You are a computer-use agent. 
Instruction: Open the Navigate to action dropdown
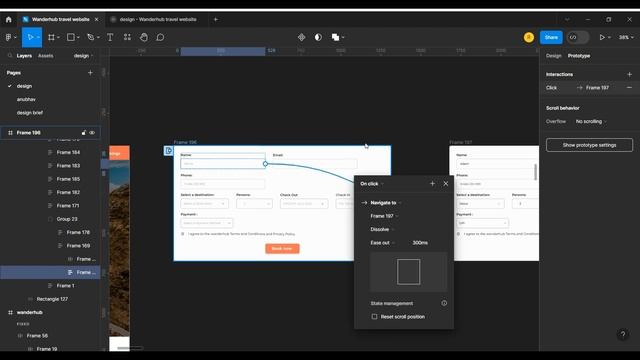click(386, 202)
